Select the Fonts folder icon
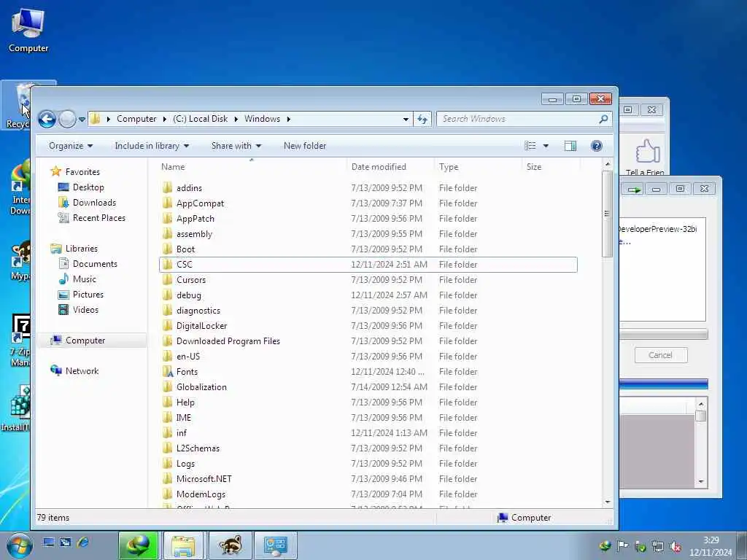The height and width of the screenshot is (560, 747). tap(167, 371)
